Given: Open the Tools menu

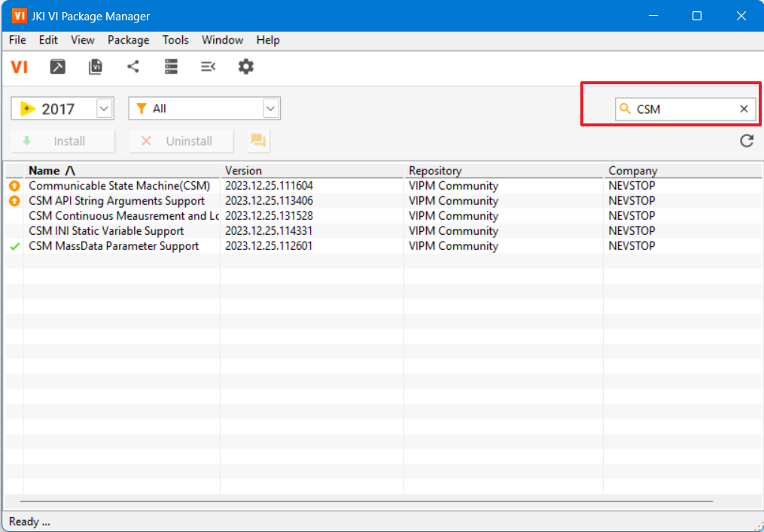Looking at the screenshot, I should pyautogui.click(x=175, y=40).
